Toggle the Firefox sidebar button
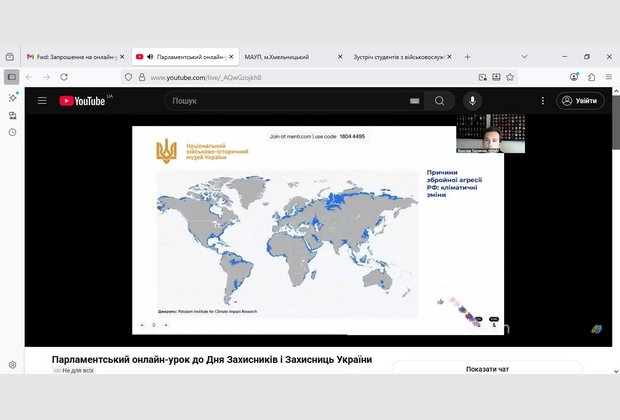 [12, 77]
